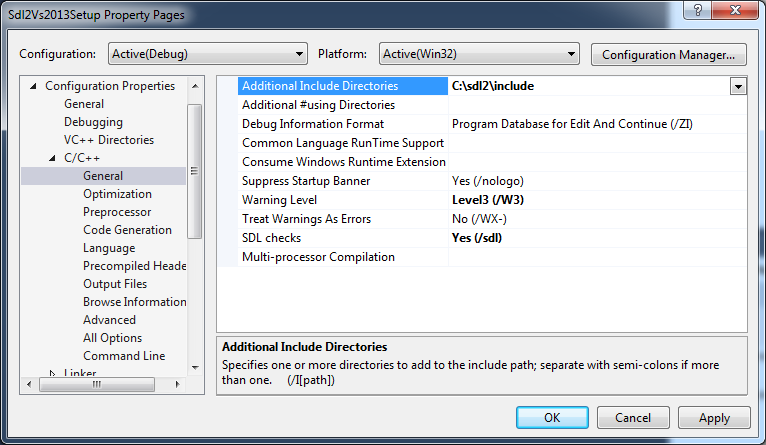
Task: Click the C:\sdl2\include value field
Action: pyautogui.click(x=589, y=86)
